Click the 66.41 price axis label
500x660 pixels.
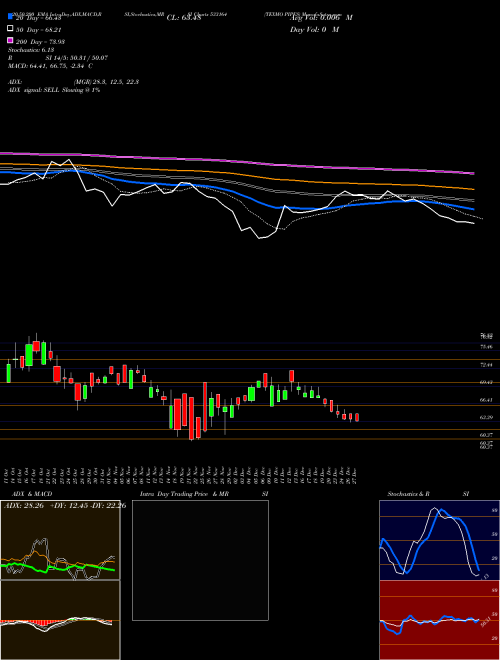coord(487,399)
